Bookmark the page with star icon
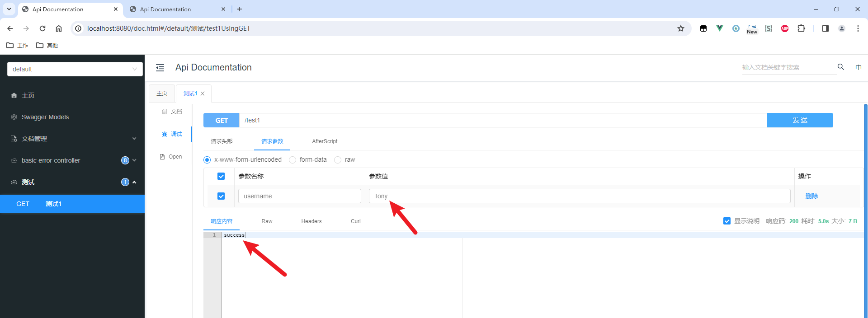Image resolution: width=868 pixels, height=318 pixels. [x=681, y=28]
